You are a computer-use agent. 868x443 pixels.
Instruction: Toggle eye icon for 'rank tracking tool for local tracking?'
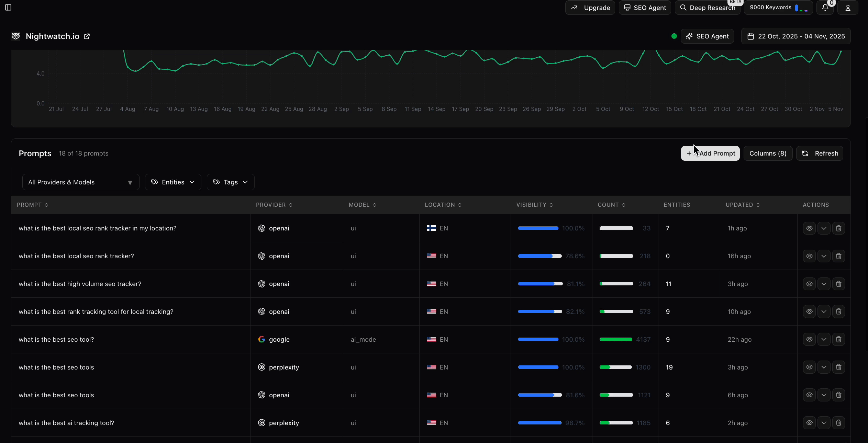pos(809,311)
